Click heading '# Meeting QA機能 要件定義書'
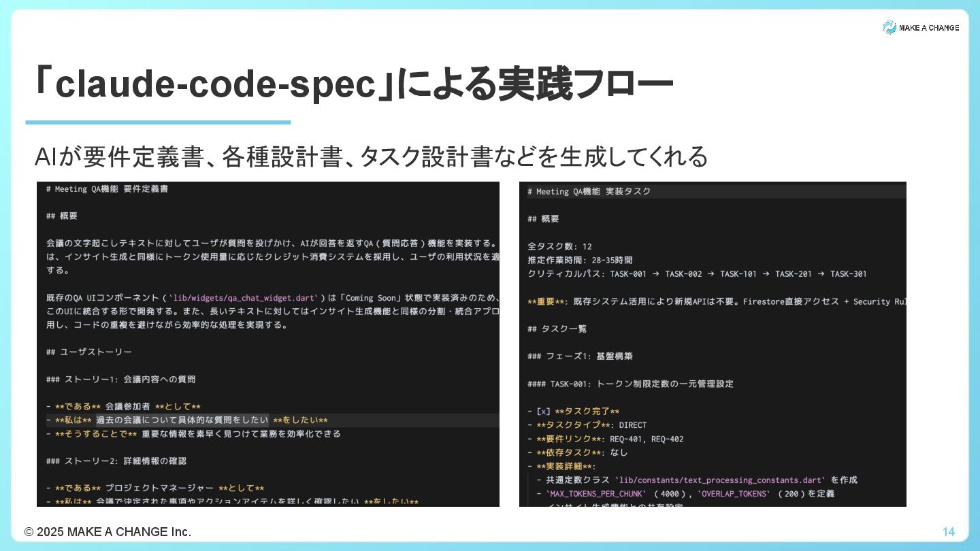The height and width of the screenshot is (551, 980). 107,189
